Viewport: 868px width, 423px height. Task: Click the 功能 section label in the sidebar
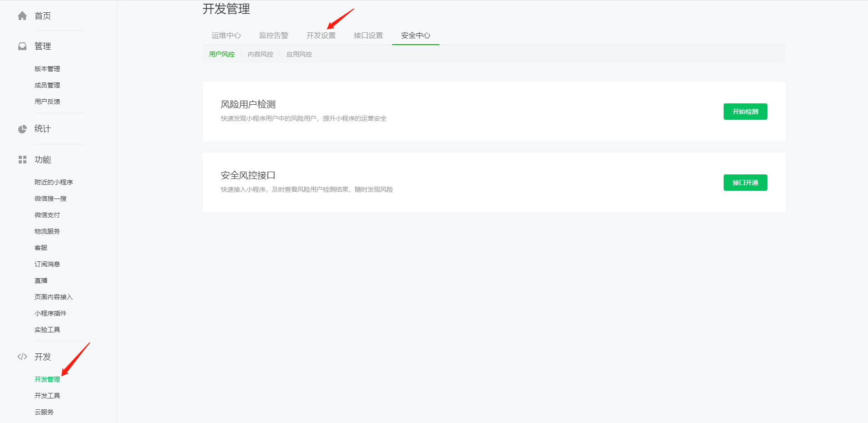pyautogui.click(x=43, y=160)
